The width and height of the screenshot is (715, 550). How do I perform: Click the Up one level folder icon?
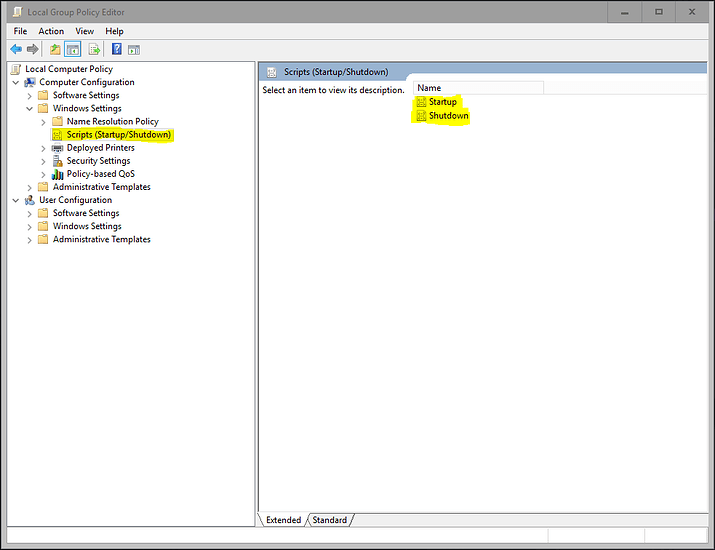(x=55, y=49)
